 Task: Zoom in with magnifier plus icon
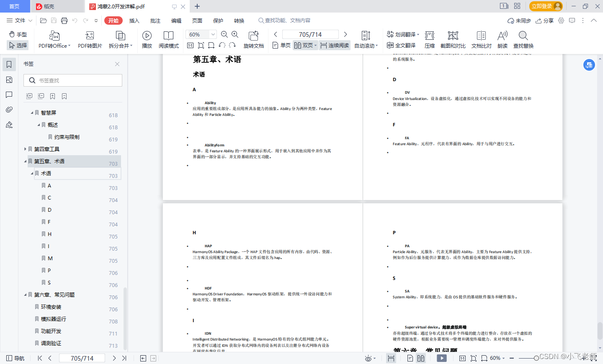pos(235,34)
